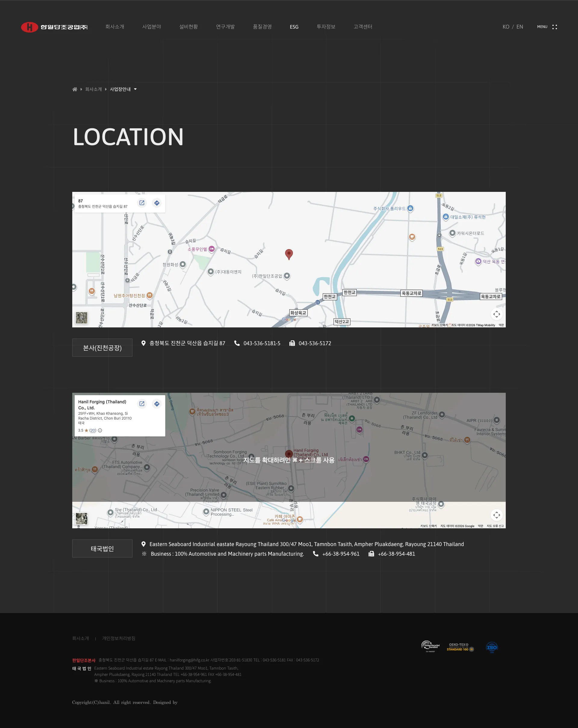Image resolution: width=578 pixels, height=728 pixels.
Task: Click headquarters phone number 043-536-5181-5
Action: tap(262, 343)
